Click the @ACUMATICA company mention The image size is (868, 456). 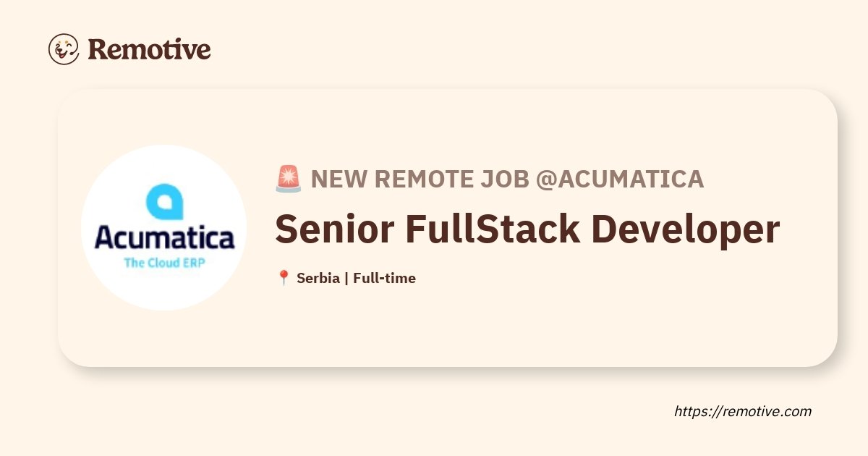620,179
